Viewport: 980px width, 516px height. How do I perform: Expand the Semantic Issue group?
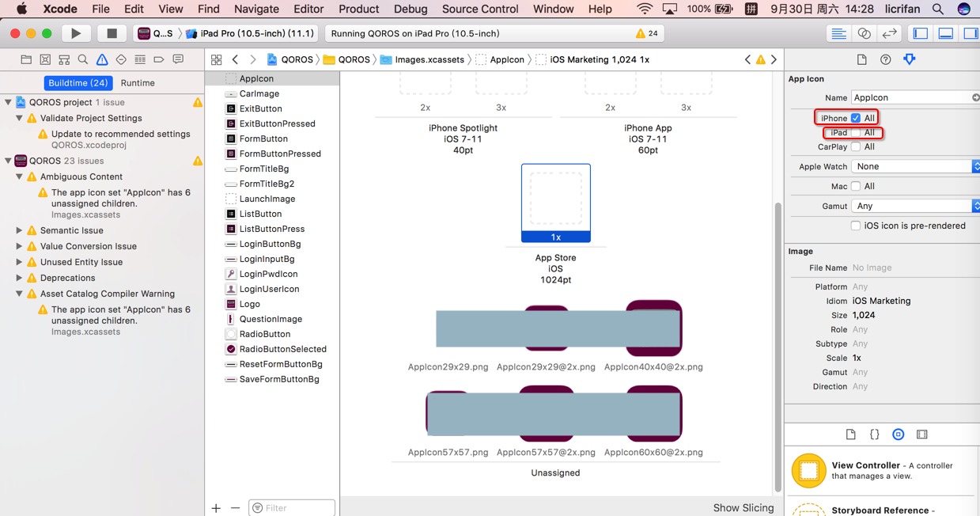pos(19,230)
